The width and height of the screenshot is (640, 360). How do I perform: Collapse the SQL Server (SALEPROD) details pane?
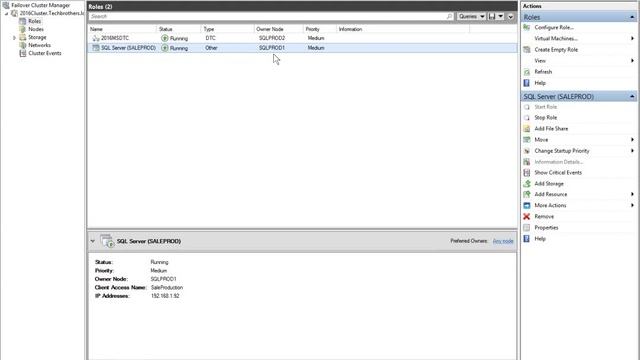93,241
